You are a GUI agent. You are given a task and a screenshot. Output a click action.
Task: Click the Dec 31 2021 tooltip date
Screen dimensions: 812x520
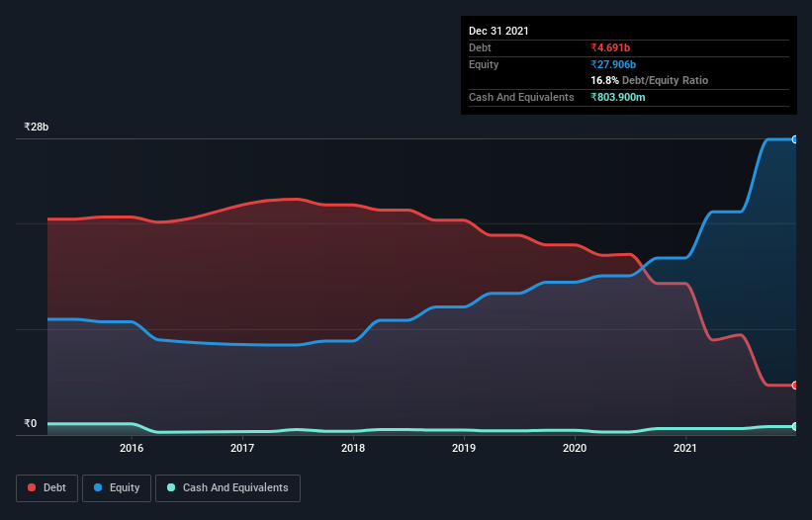(498, 31)
